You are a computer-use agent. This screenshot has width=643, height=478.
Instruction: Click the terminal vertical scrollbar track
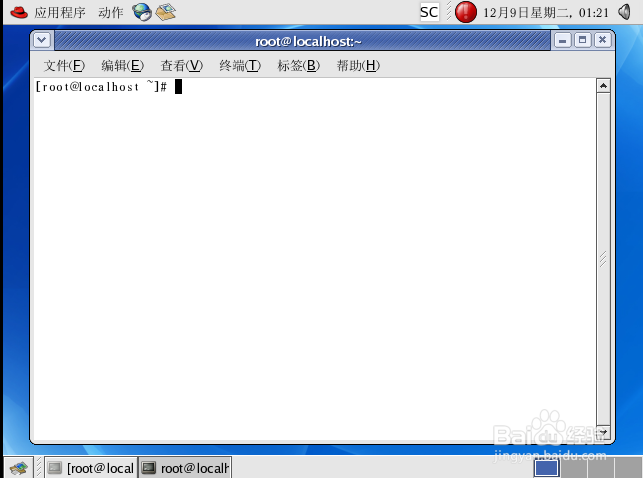tap(603, 259)
